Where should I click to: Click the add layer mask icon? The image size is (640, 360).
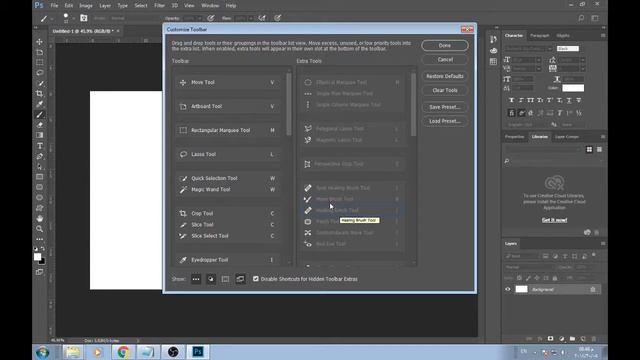point(551,339)
